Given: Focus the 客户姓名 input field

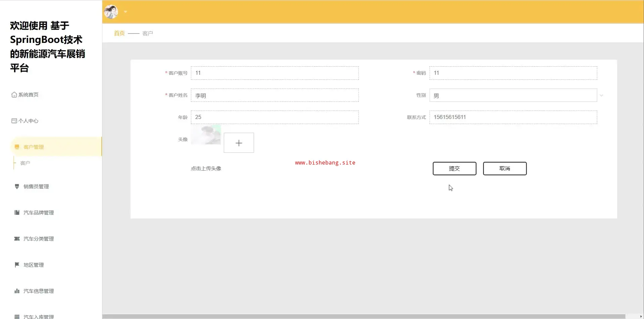Looking at the screenshot, I should tap(275, 95).
